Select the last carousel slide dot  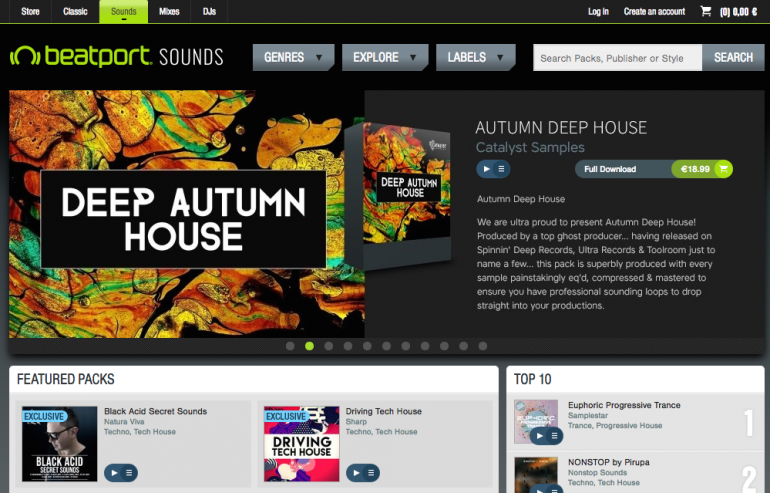coord(483,346)
